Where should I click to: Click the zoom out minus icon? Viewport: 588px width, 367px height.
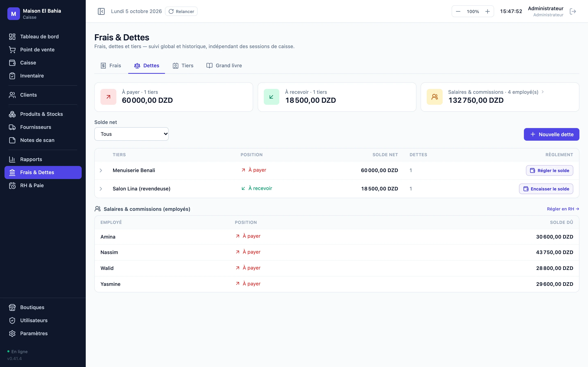pyautogui.click(x=458, y=11)
